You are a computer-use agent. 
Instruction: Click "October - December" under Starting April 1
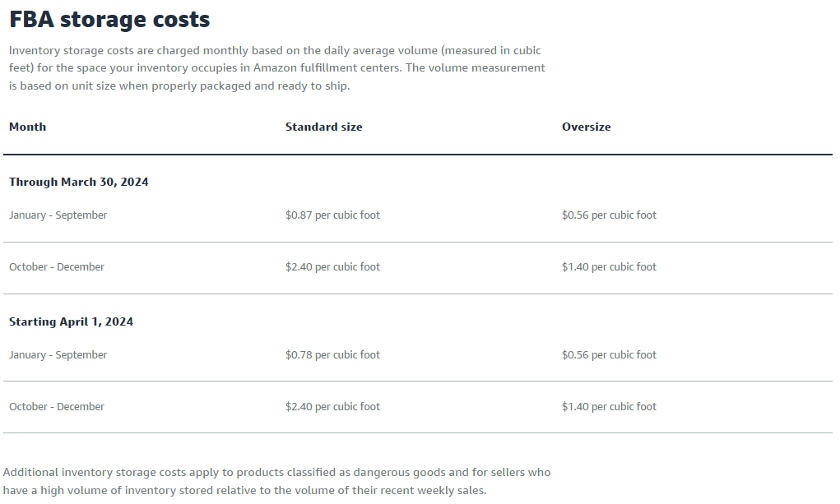(57, 407)
